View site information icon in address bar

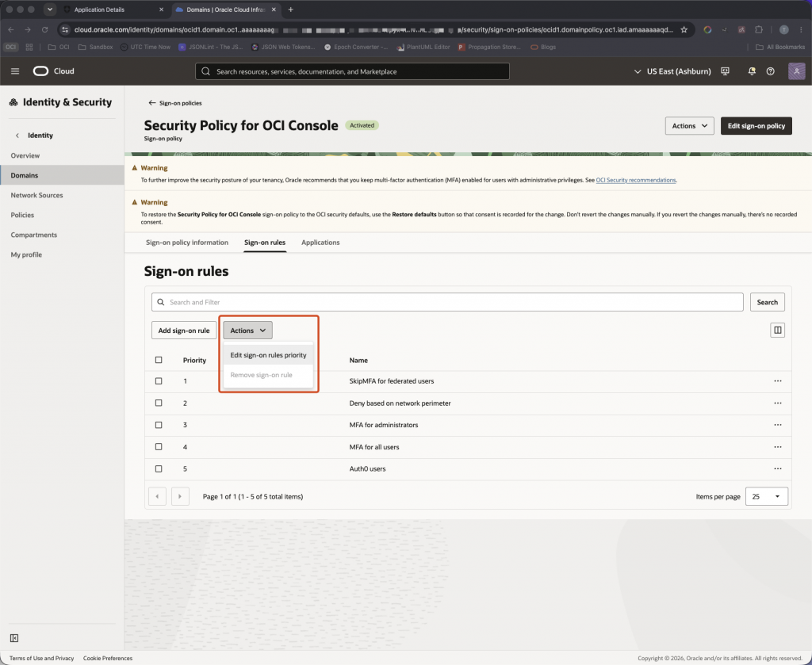click(65, 30)
